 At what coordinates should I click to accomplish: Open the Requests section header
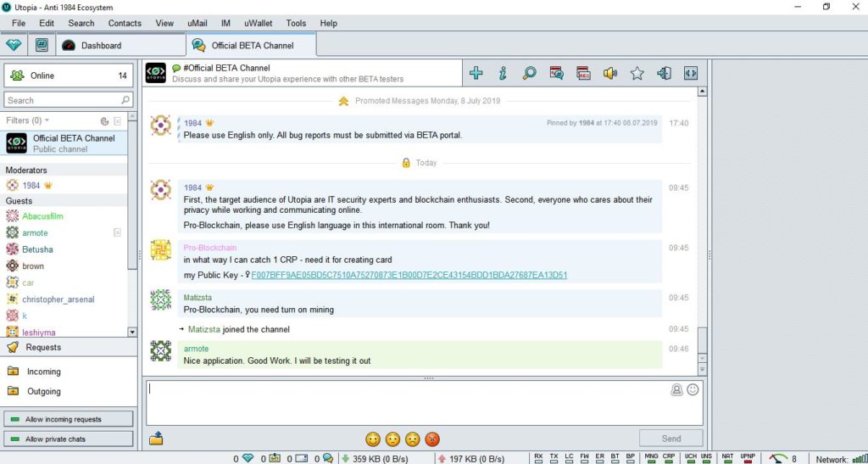(69, 347)
